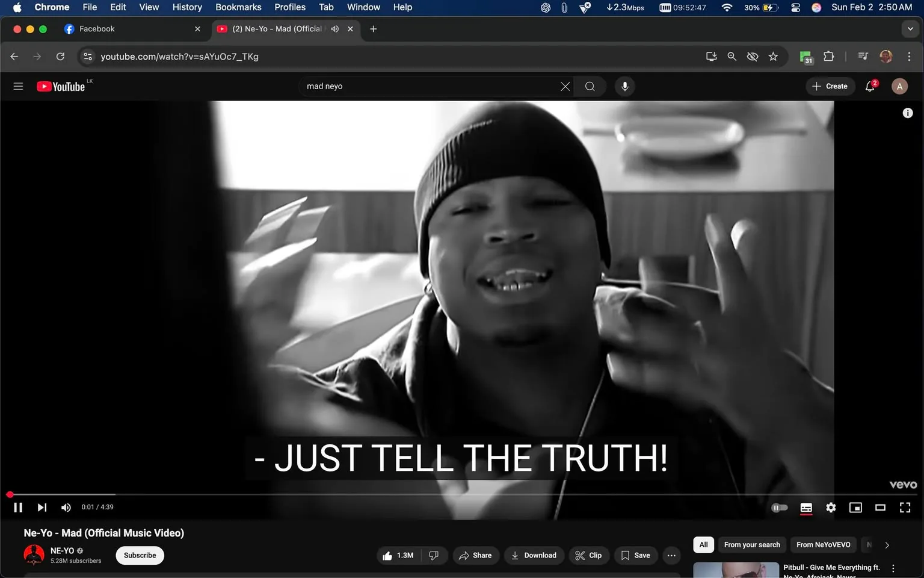924x578 pixels.
Task: Switch to theater mode
Action: click(x=880, y=508)
